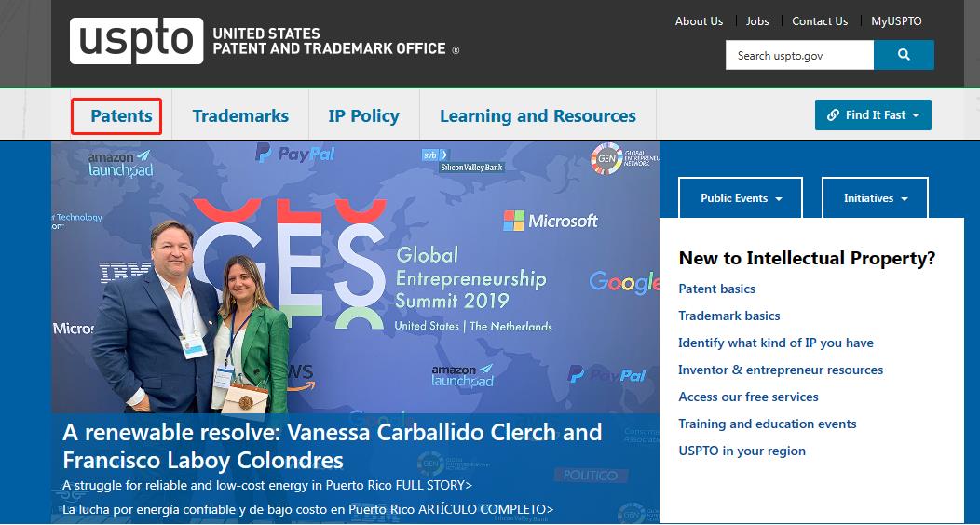
Task: Open Inventor & entrepreneur resources link
Action: 781,370
